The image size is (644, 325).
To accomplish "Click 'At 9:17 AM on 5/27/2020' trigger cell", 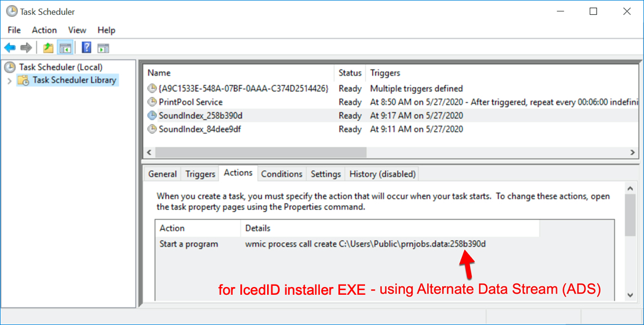I will [417, 115].
